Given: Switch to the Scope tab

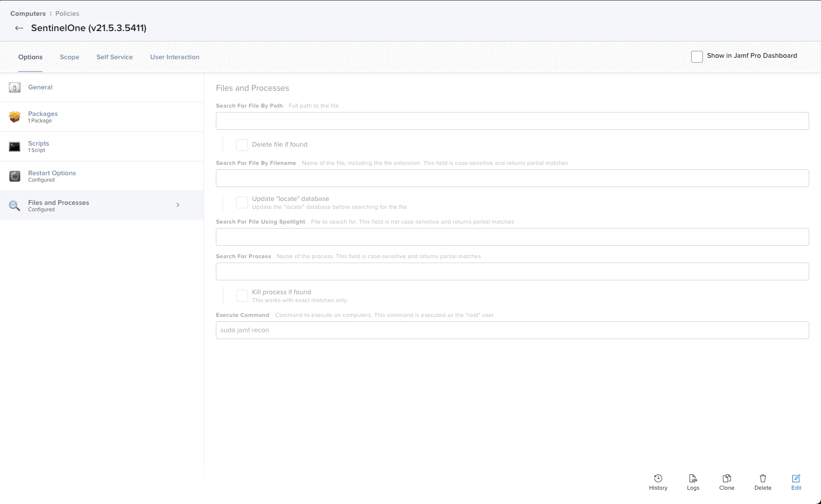Looking at the screenshot, I should (x=70, y=57).
